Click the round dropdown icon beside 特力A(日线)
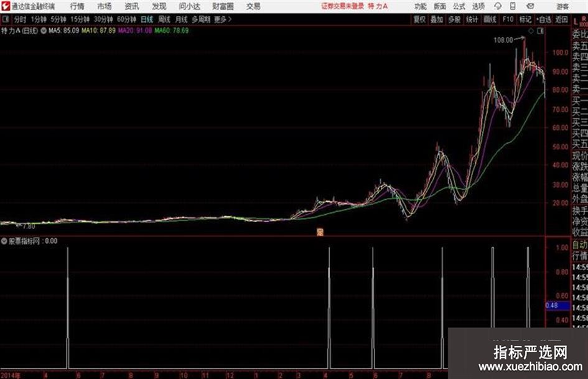This screenshot has width=588, height=379. [x=44, y=30]
